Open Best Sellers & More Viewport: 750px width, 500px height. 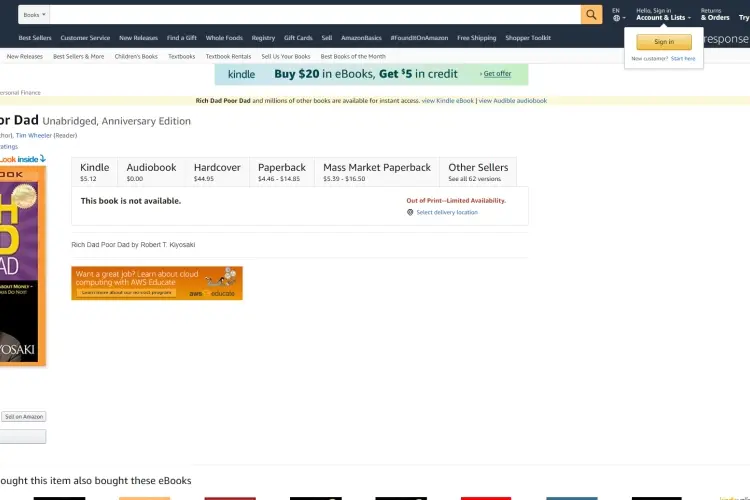tap(78, 56)
